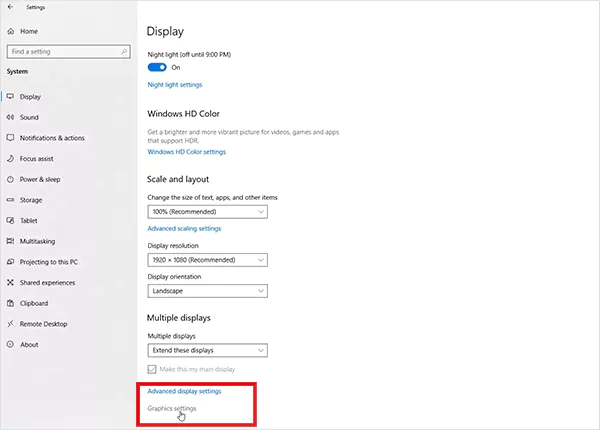Open Power & sleep page

click(40, 179)
